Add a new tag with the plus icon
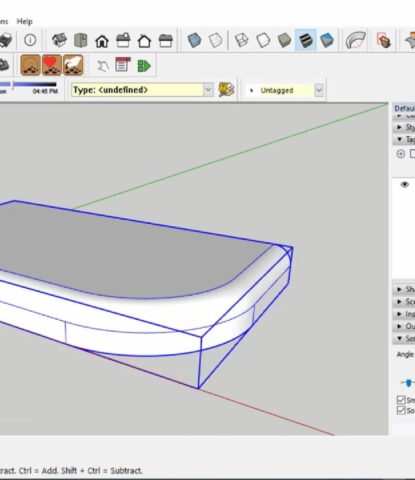This screenshot has width=415, height=480. (401, 154)
